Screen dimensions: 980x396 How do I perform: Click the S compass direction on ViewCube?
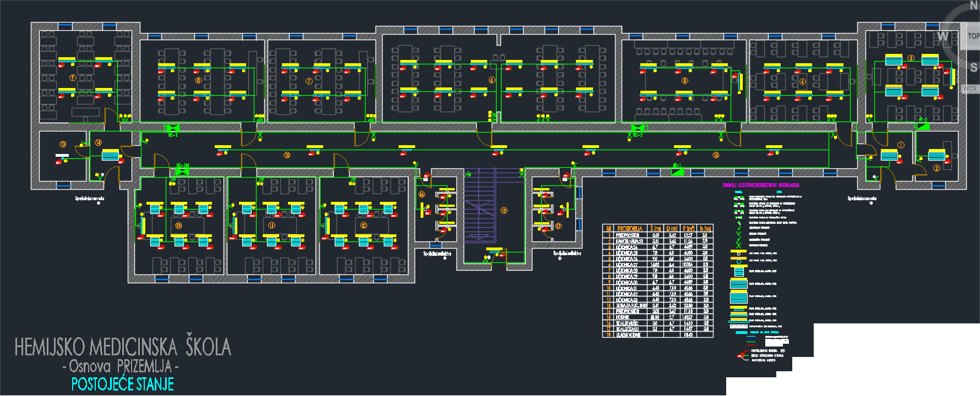point(973,68)
